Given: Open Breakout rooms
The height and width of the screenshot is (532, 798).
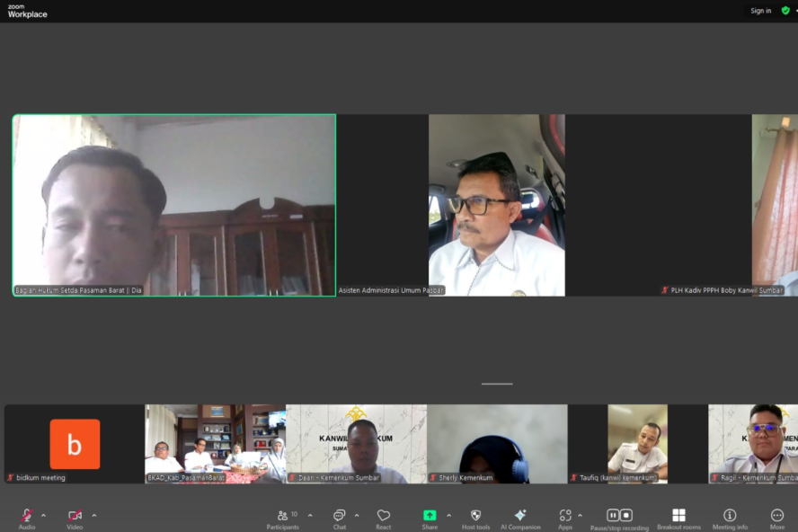Looking at the screenshot, I should [678, 516].
